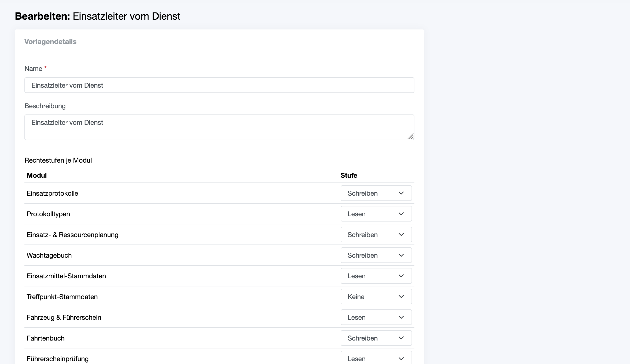Click the Name input field
Image resolution: width=630 pixels, height=364 pixels.
click(219, 85)
